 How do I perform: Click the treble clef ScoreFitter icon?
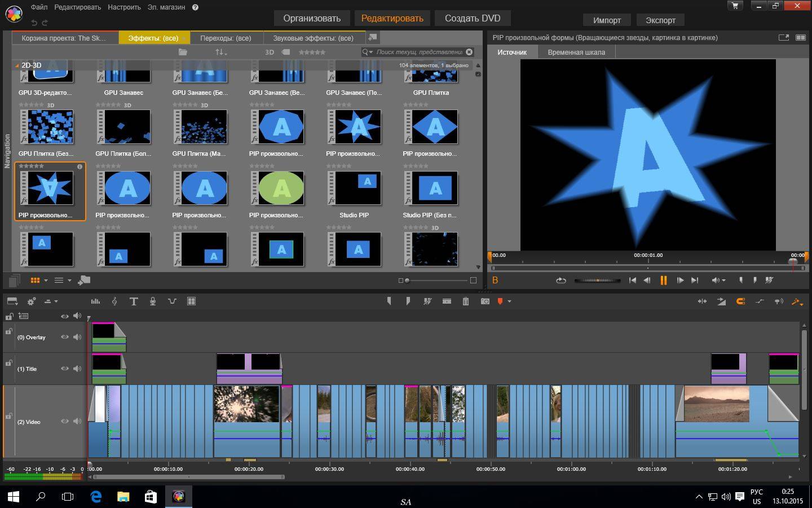coord(114,301)
